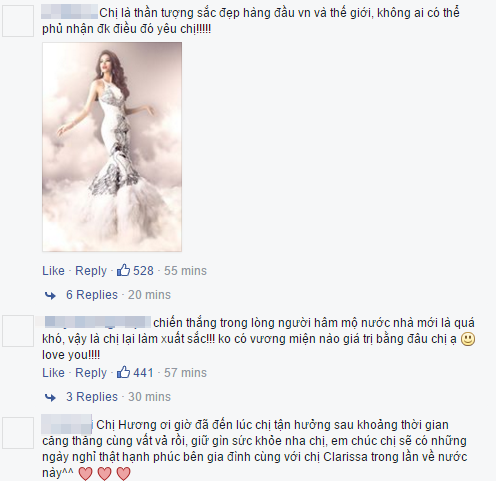
Task: Click the 55 mins timestamp
Action: [185, 271]
